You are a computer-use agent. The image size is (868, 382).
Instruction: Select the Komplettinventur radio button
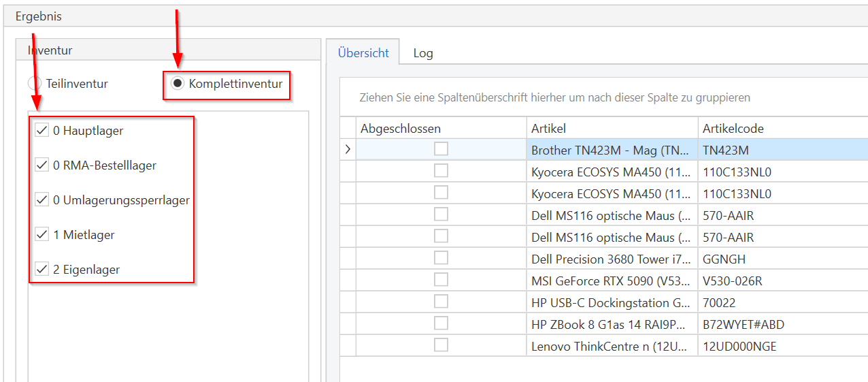click(178, 84)
